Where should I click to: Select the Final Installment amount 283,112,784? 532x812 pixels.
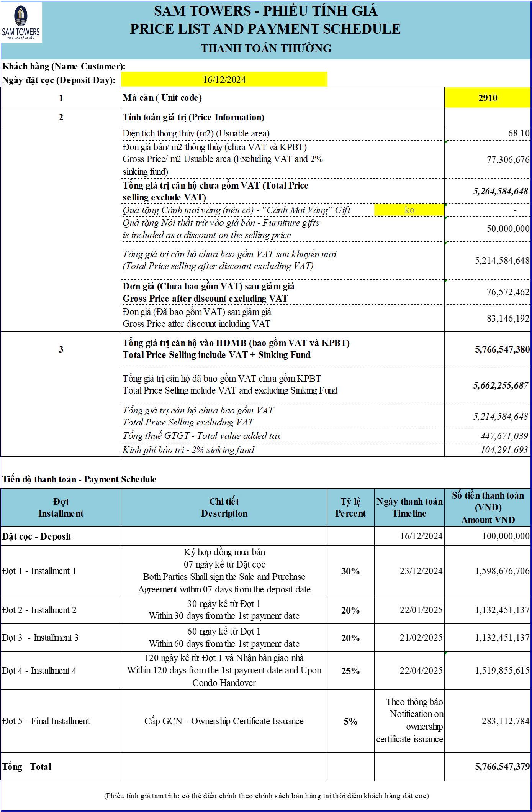(505, 721)
